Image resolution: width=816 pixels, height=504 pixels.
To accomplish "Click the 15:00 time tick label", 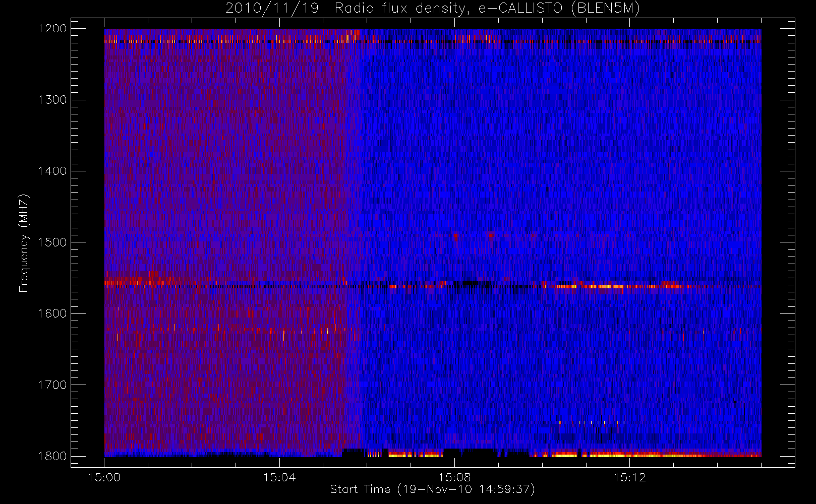I will tap(104, 477).
